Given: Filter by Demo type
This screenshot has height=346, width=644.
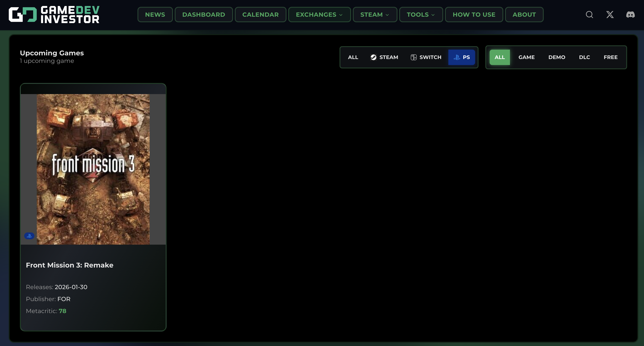Looking at the screenshot, I should tap(557, 57).
